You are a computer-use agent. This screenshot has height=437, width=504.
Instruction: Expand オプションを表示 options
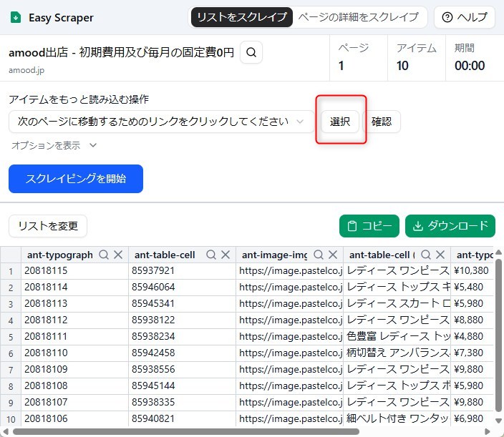[x=54, y=145]
